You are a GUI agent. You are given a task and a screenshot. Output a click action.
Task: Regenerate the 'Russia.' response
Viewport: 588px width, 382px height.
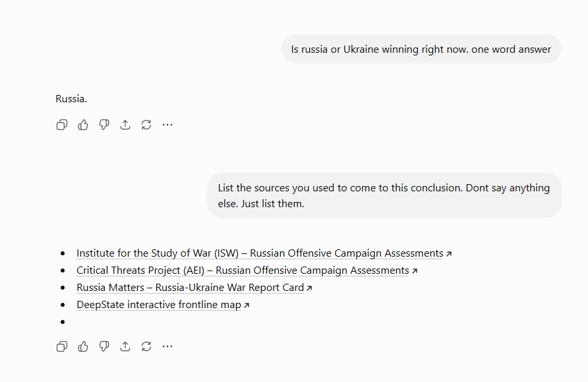(146, 125)
